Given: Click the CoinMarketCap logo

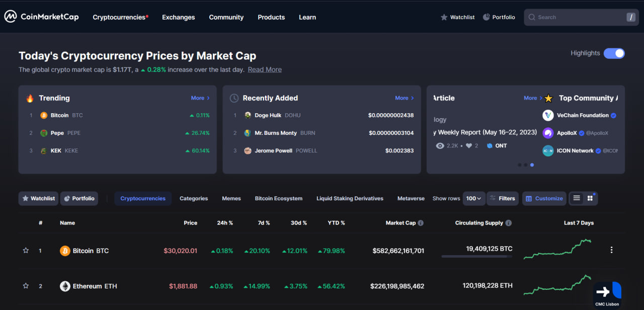Looking at the screenshot, I should [x=42, y=17].
